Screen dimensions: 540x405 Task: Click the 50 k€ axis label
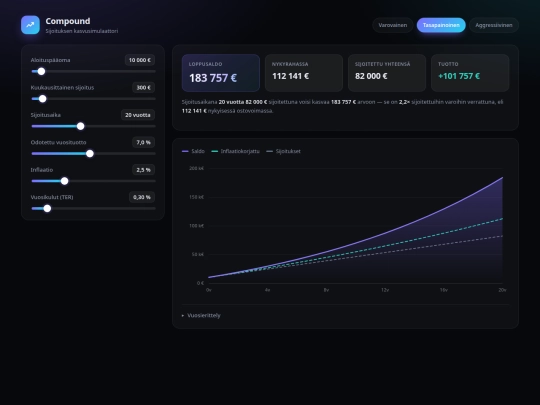point(198,255)
